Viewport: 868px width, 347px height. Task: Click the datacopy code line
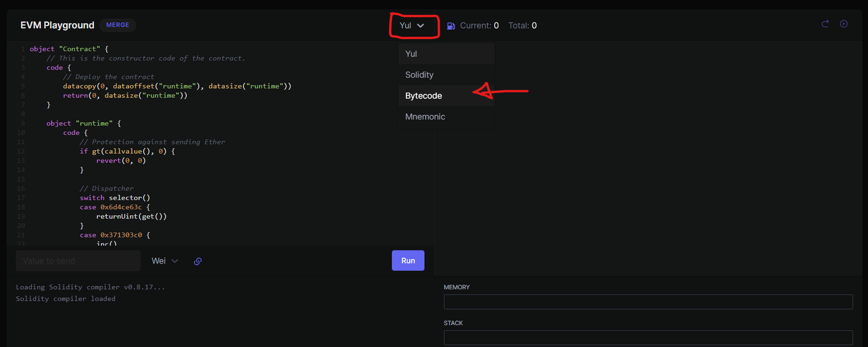[x=177, y=86]
